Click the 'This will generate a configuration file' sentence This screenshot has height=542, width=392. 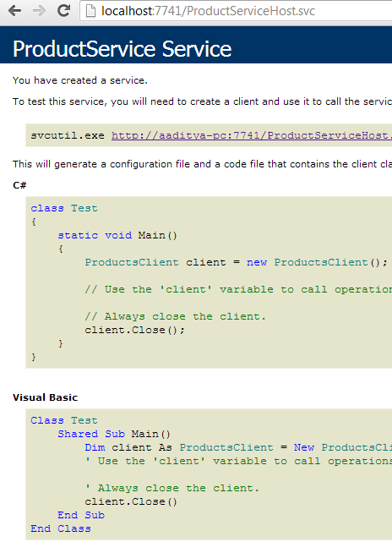[x=203, y=164]
